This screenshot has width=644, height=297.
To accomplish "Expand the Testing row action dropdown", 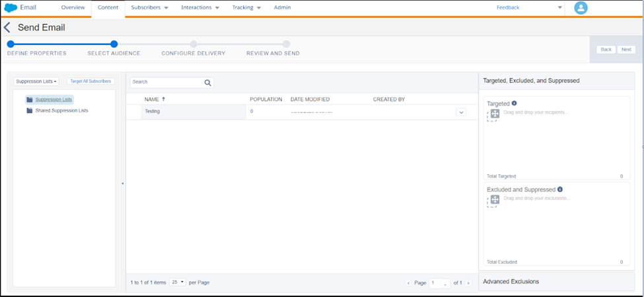I will click(x=461, y=112).
